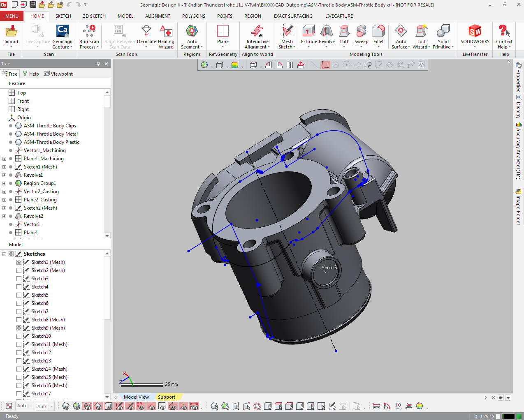Open the Accuracy Analyzer side panel
Screen dimensions: 524x420
(x=519, y=151)
